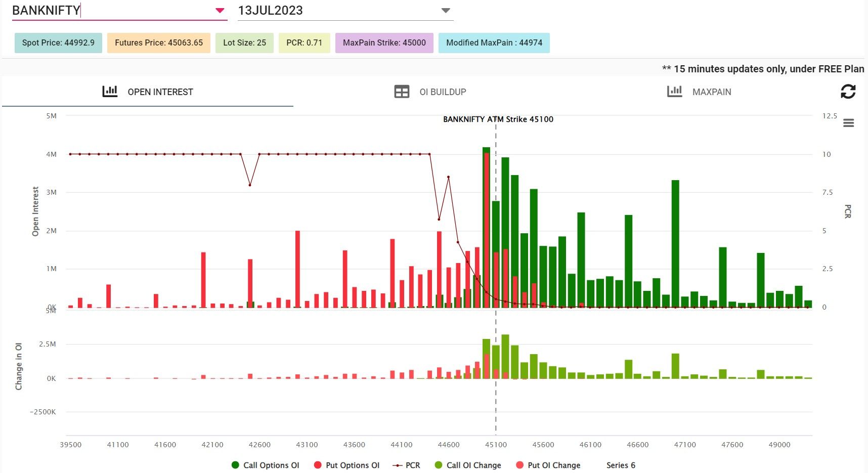Expand the 13JUL2023 expiry dropdown arrow
The image size is (868, 473).
[x=446, y=11]
